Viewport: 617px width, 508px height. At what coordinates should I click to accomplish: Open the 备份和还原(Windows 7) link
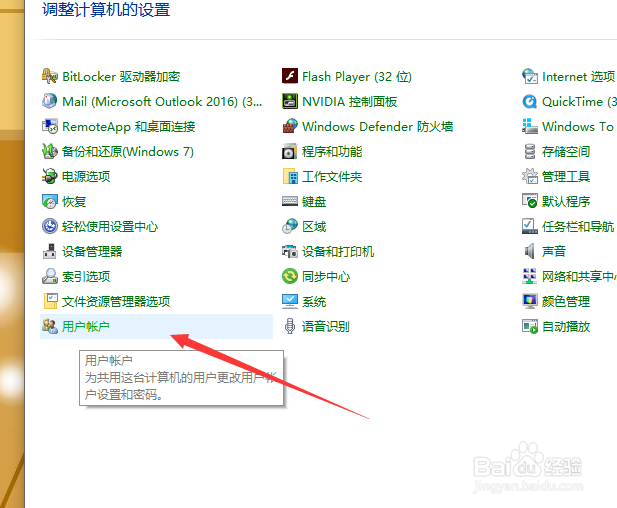point(127,151)
